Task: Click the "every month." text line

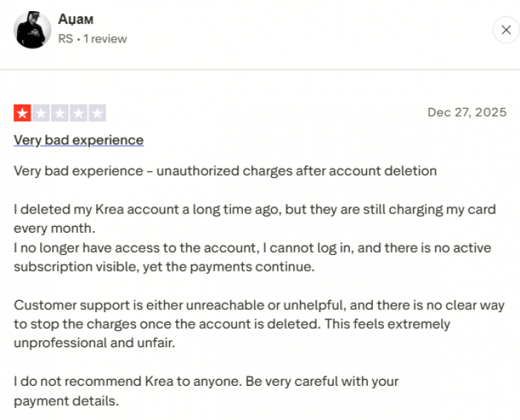Action: point(55,228)
